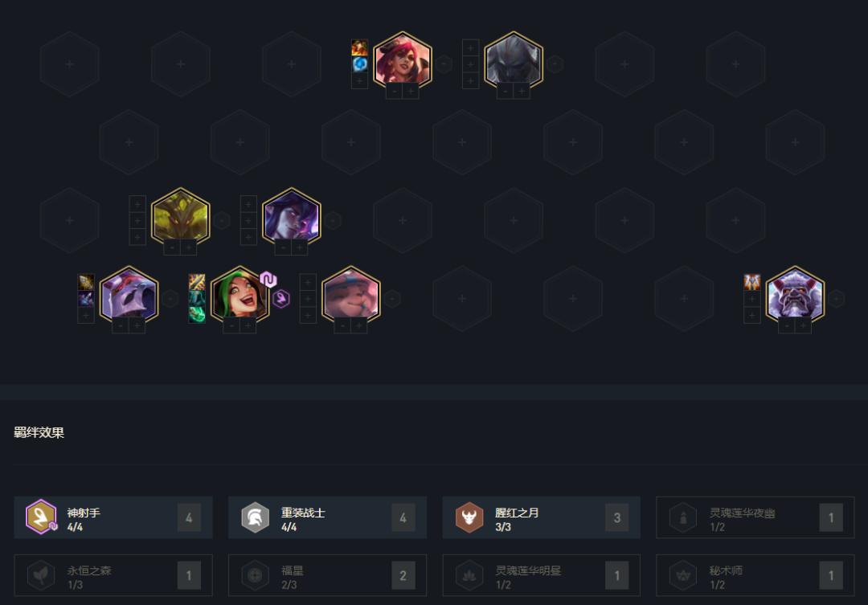868x605 pixels.
Task: Click the 腥红之月 demon trait icon
Action: coord(469,517)
